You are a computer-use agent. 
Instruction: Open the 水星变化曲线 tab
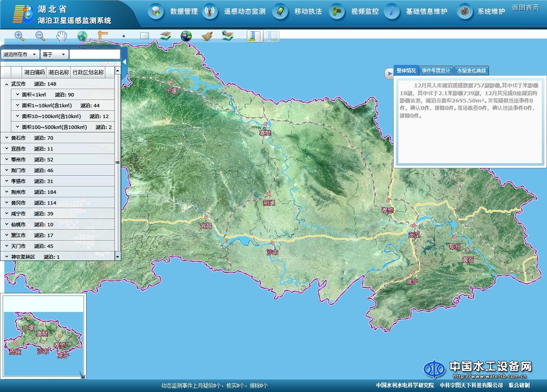[x=471, y=71]
